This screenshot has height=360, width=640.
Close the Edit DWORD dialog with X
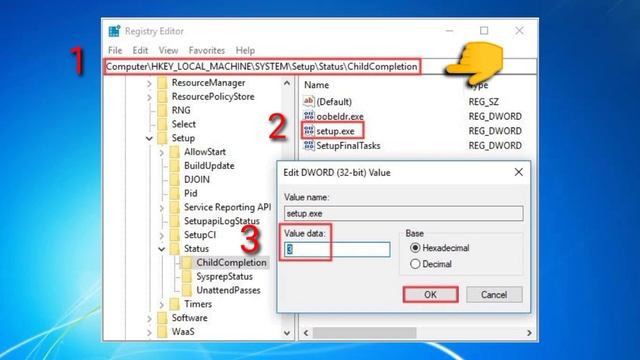[x=518, y=172]
